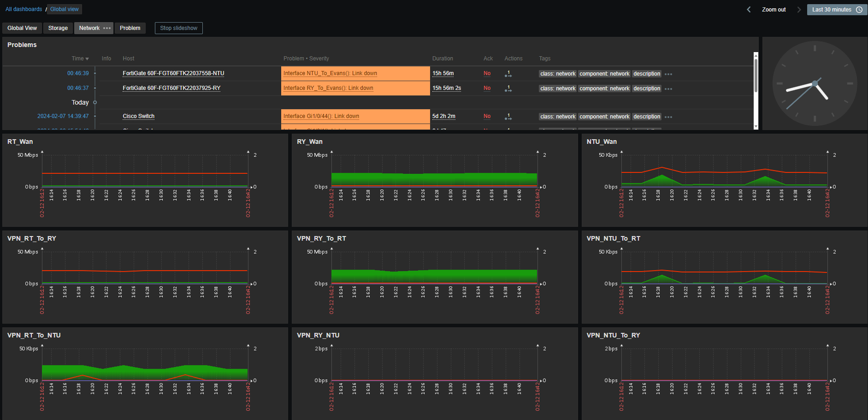Image resolution: width=868 pixels, height=420 pixels.
Task: Acknowledge status 'No' for NTU_To_Evans problem
Action: pos(487,73)
